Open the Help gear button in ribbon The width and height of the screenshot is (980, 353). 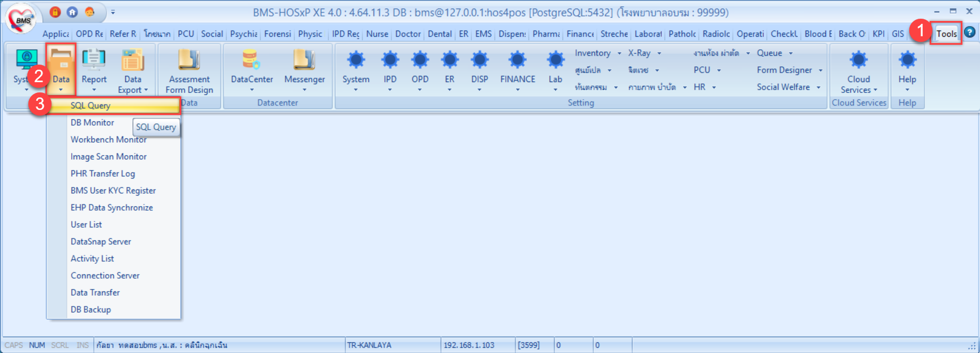point(907,70)
